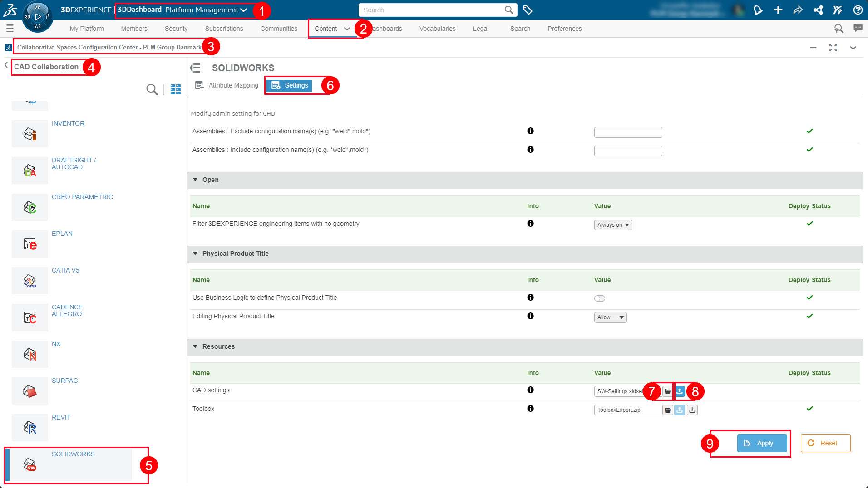Browse file for Toolbox
The image size is (868, 488).
[667, 410]
